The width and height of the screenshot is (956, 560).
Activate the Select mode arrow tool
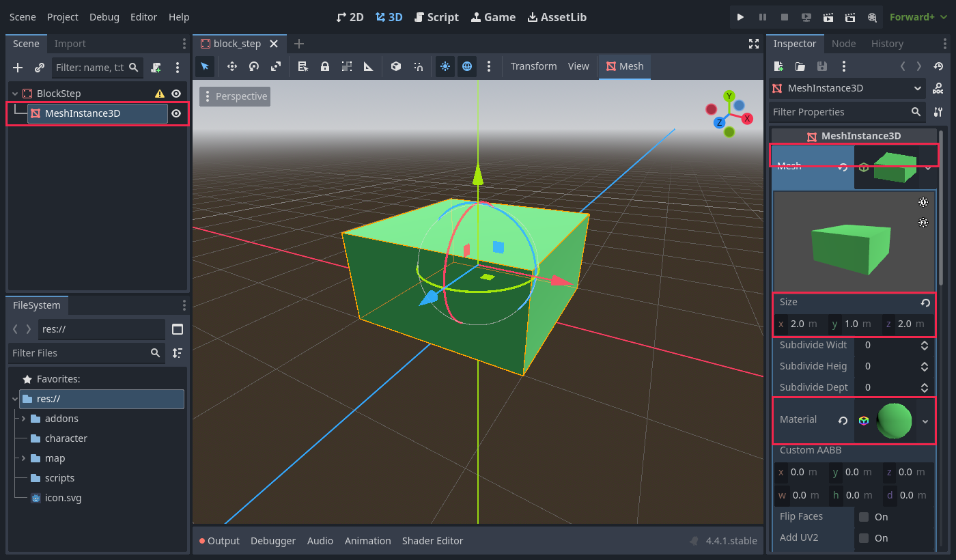[205, 66]
